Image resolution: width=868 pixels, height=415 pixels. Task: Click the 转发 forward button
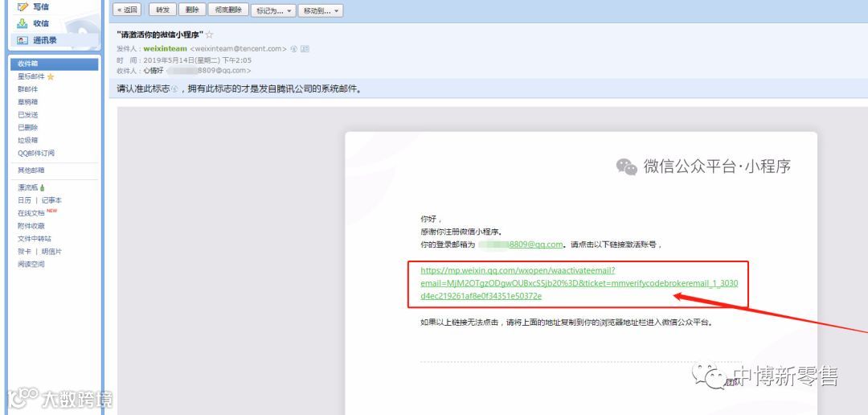(162, 10)
